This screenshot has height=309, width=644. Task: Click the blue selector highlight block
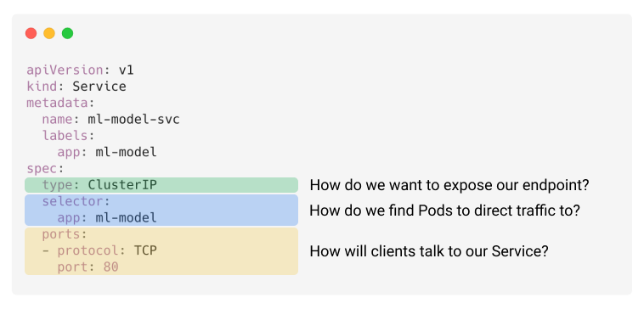pos(161,211)
